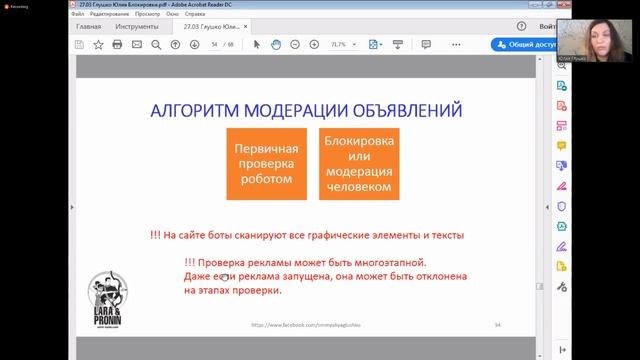Switch to the Инструменты tab
640x360 pixels.
point(137,27)
